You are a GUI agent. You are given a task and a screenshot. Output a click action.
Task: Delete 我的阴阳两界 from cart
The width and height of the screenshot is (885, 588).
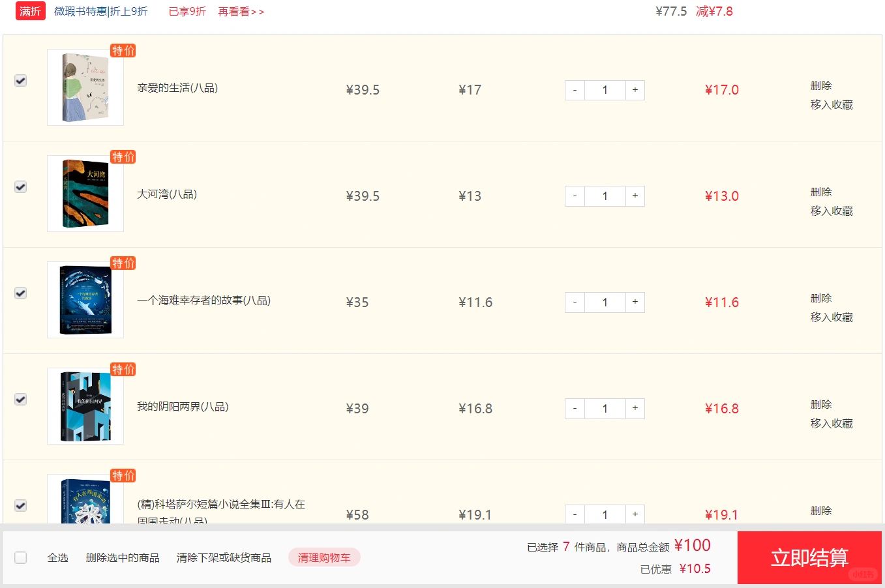[x=821, y=404]
